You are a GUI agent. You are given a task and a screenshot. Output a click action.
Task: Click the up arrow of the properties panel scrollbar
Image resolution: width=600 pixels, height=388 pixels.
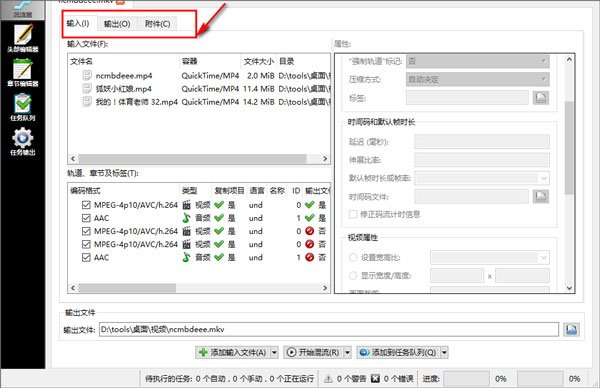coord(569,59)
